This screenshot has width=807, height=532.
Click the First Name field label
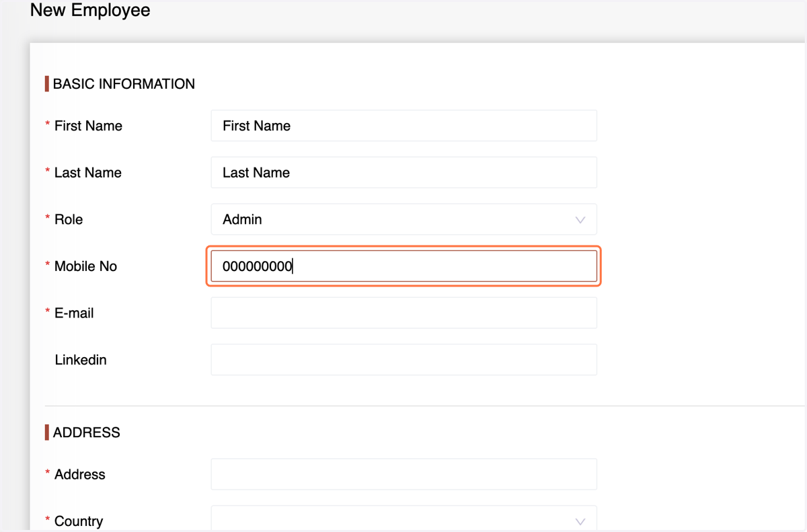(88, 126)
